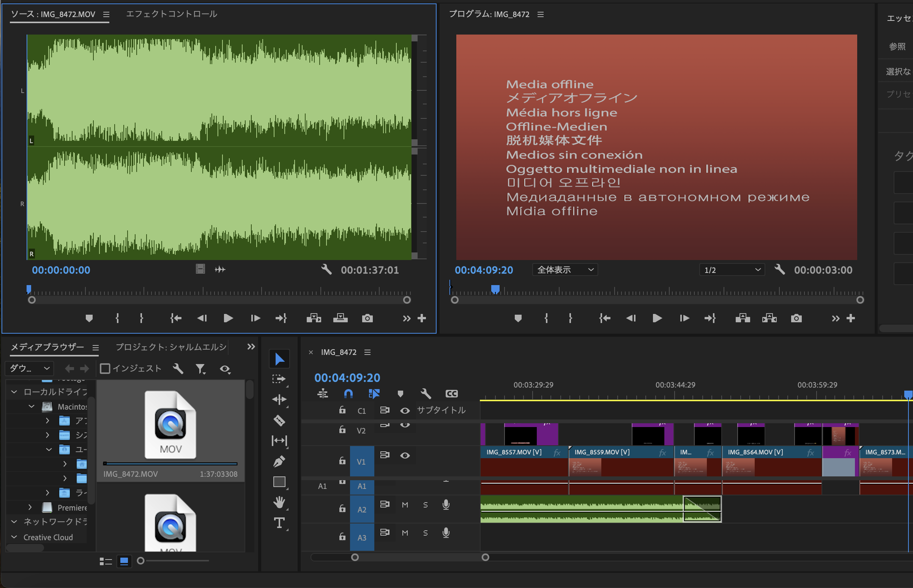Select the Selection tool in tools panel
Screen dimensions: 913x588
click(279, 358)
